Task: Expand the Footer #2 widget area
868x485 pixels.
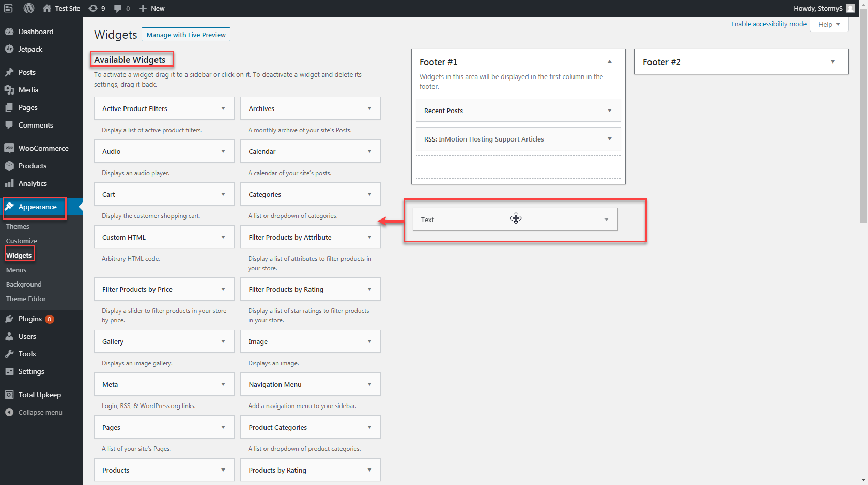Action: (x=832, y=62)
